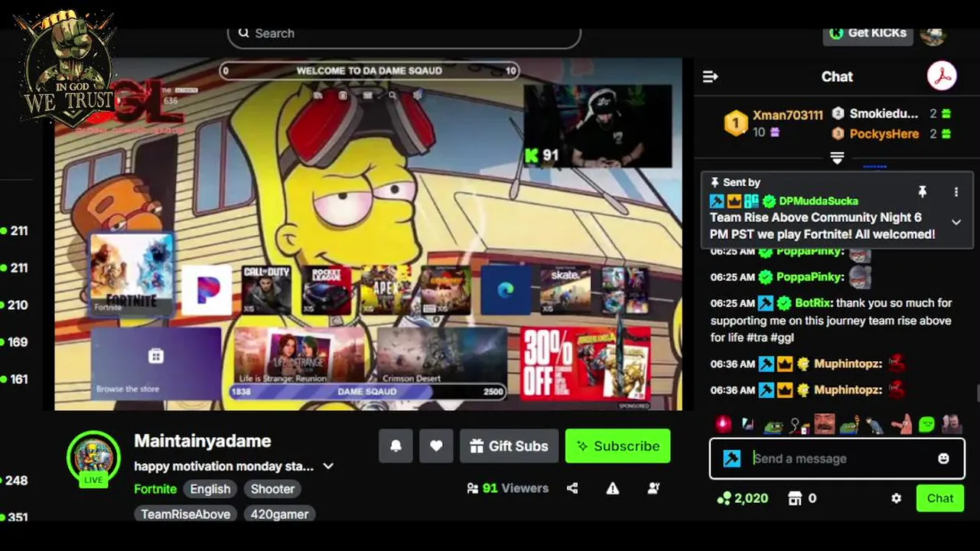Screen dimensions: 980x551
Task: Open the Gift Subs dialog
Action: [x=509, y=446]
